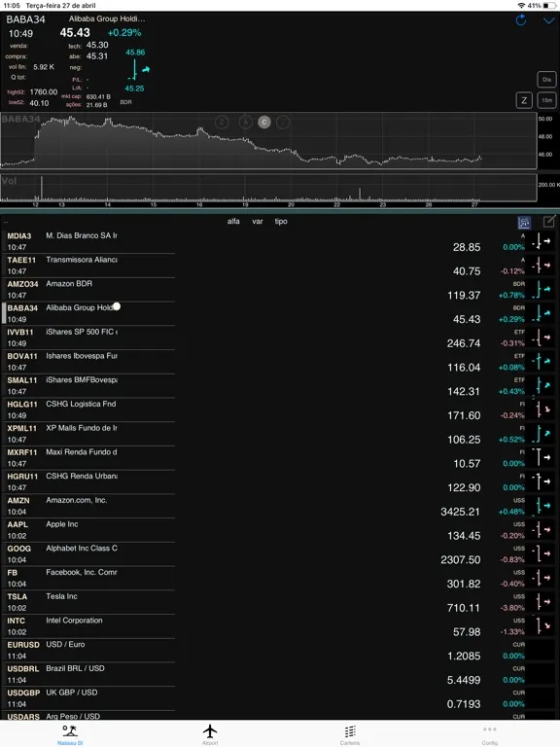The width and height of the screenshot is (560, 747).
Task: Switch chart period to Dia
Action: pos(546,80)
